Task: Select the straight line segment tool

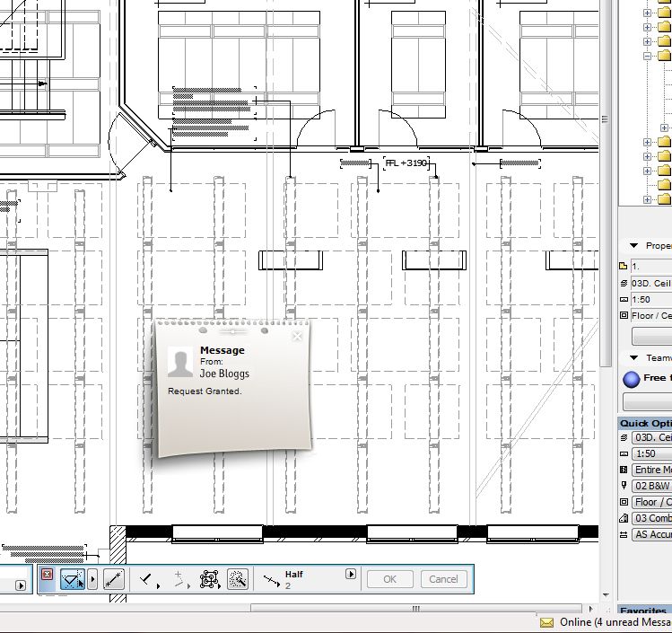Action: pyautogui.click(x=114, y=579)
